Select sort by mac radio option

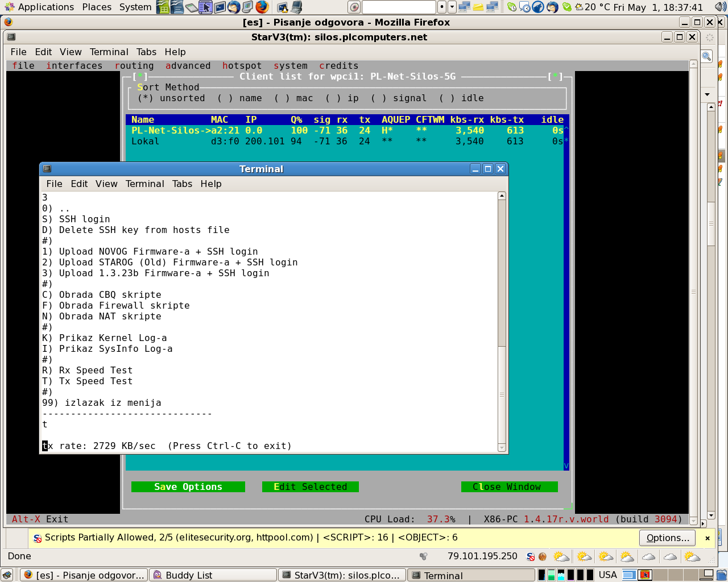[x=293, y=98]
